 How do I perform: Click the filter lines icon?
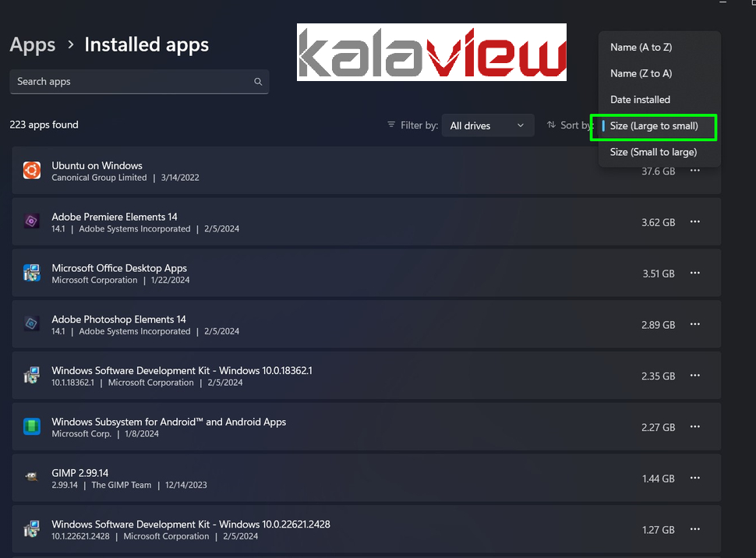(x=391, y=125)
